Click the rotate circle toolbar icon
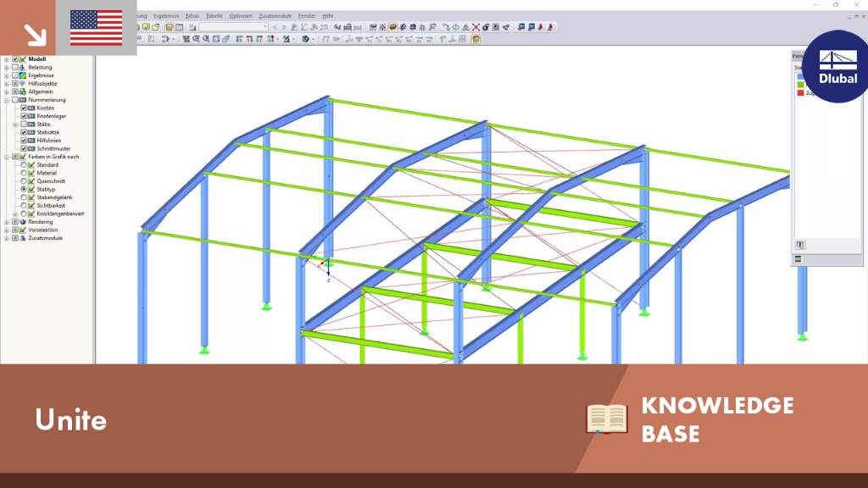Screen dimensions: 868x488 click(455, 27)
